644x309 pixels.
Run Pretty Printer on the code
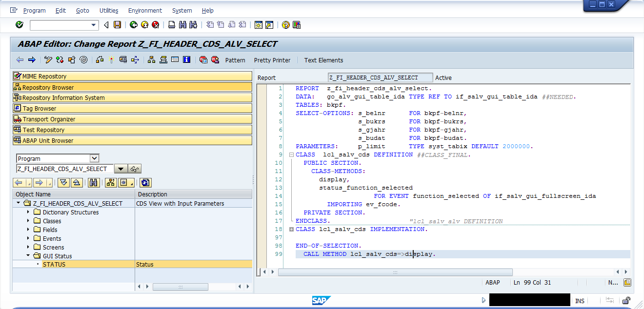tap(272, 60)
